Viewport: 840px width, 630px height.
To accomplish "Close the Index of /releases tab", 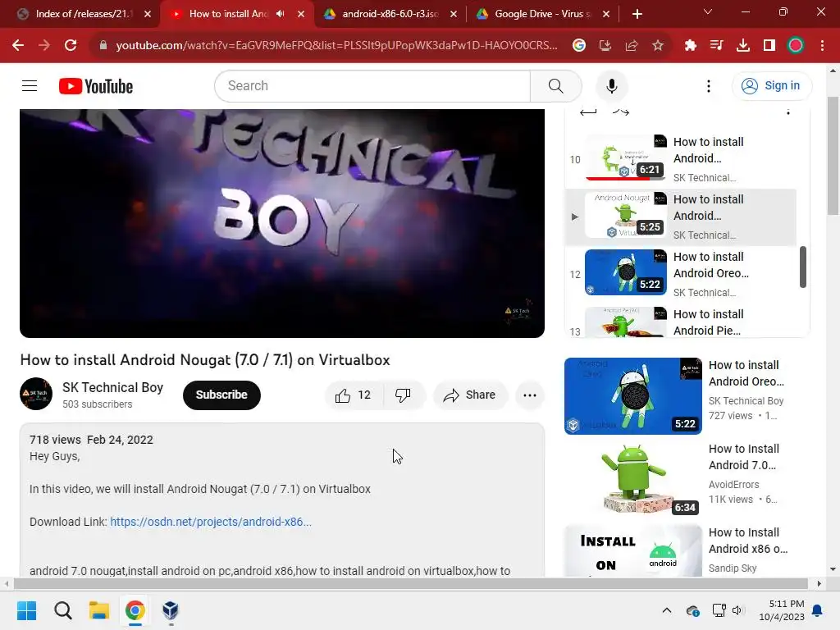I will coord(148,14).
